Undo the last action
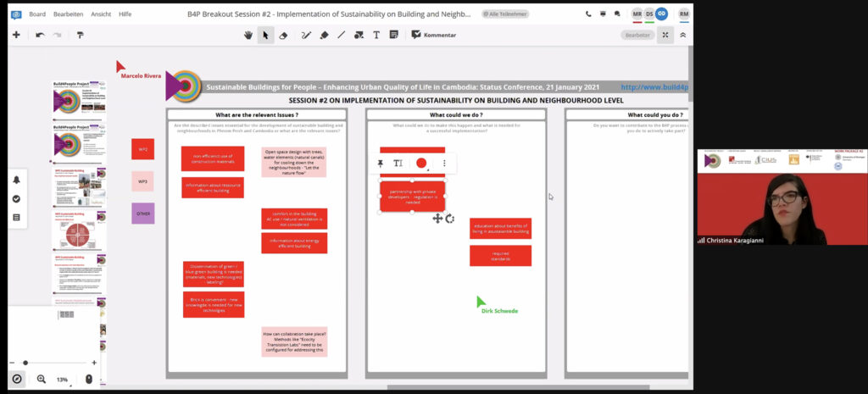Viewport: 868px width, 394px height. click(x=40, y=35)
